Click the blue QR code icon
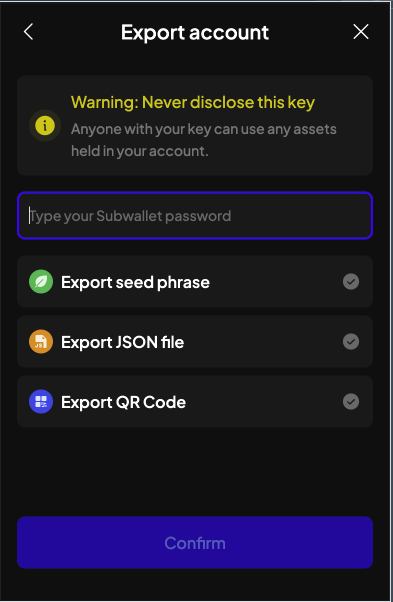The width and height of the screenshot is (393, 602). (x=41, y=402)
